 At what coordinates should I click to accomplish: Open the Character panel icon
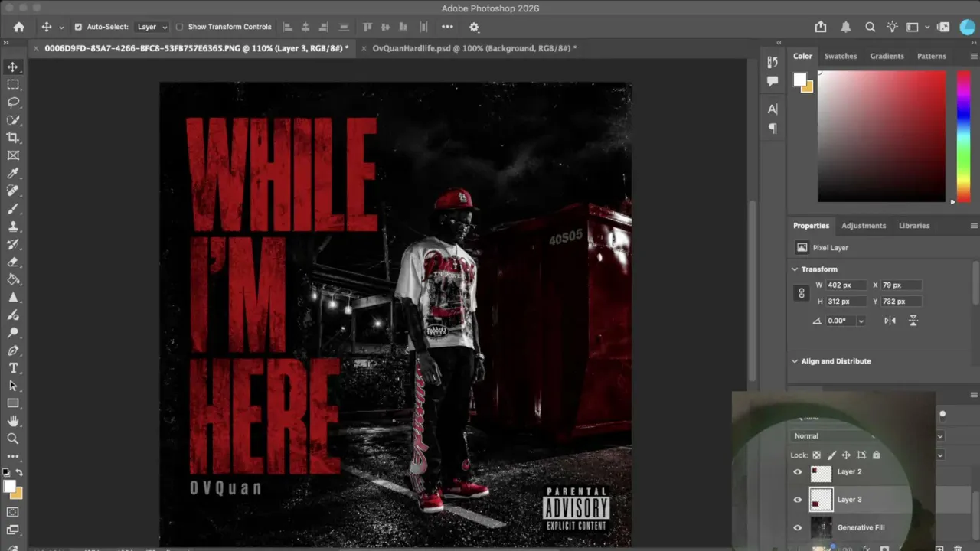pyautogui.click(x=773, y=109)
